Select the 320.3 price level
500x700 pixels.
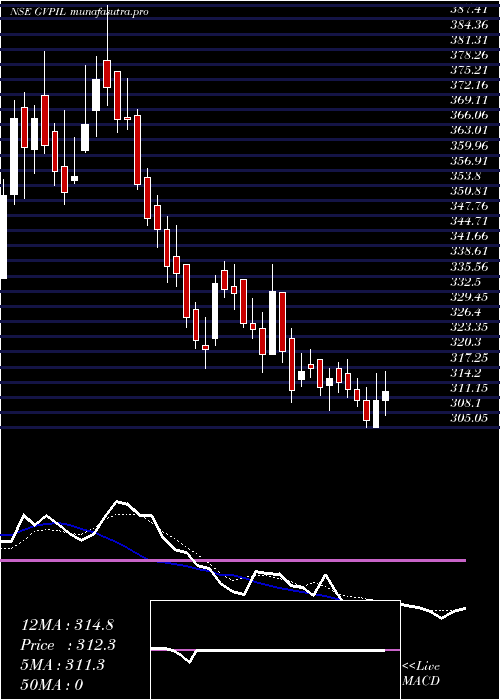(x=464, y=343)
